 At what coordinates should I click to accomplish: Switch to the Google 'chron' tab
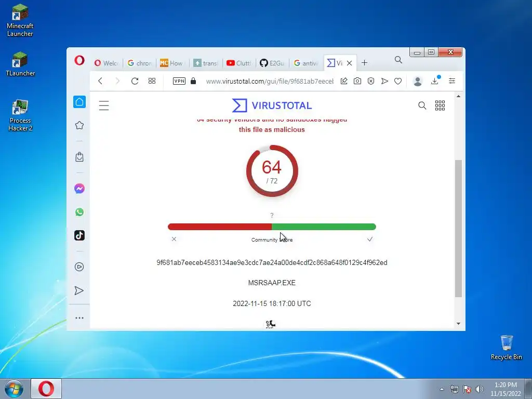click(x=139, y=63)
